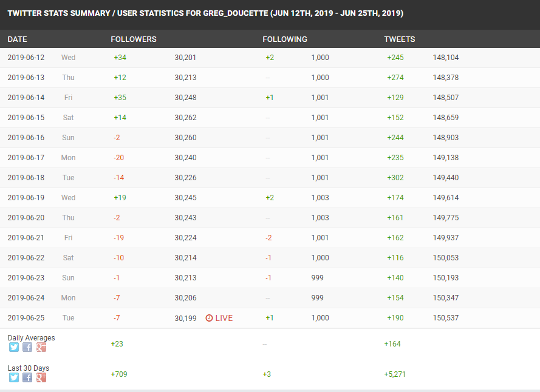Click the FOLLOWING column header
Image resolution: width=540 pixels, height=392 pixels.
pyautogui.click(x=285, y=39)
